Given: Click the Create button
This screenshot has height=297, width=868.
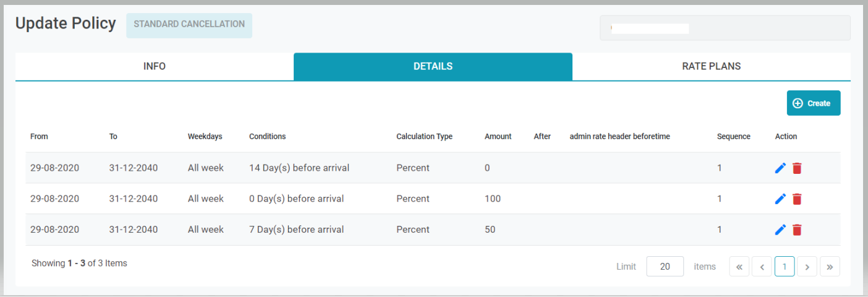Looking at the screenshot, I should [813, 103].
